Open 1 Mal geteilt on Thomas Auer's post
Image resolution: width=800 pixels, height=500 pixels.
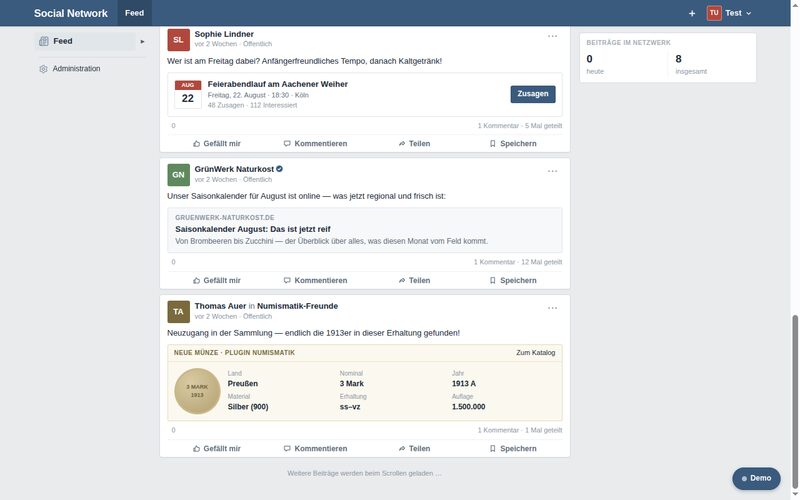(543, 431)
